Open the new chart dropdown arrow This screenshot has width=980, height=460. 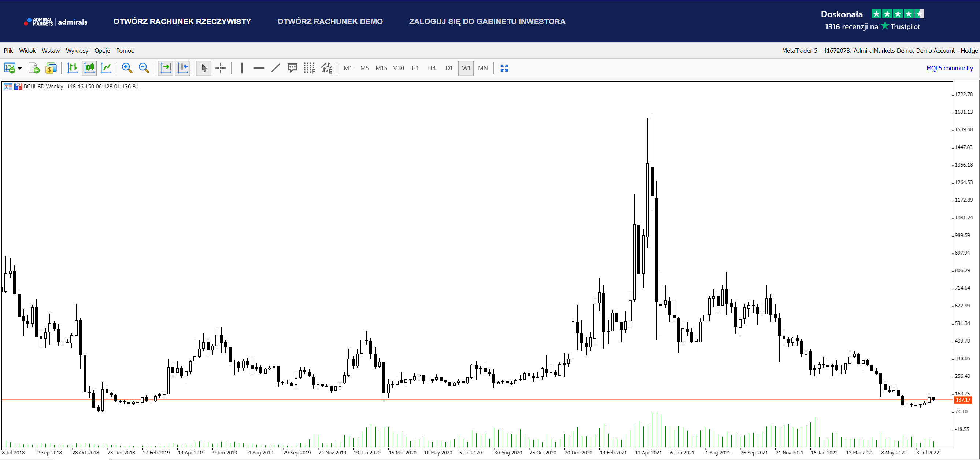(20, 69)
